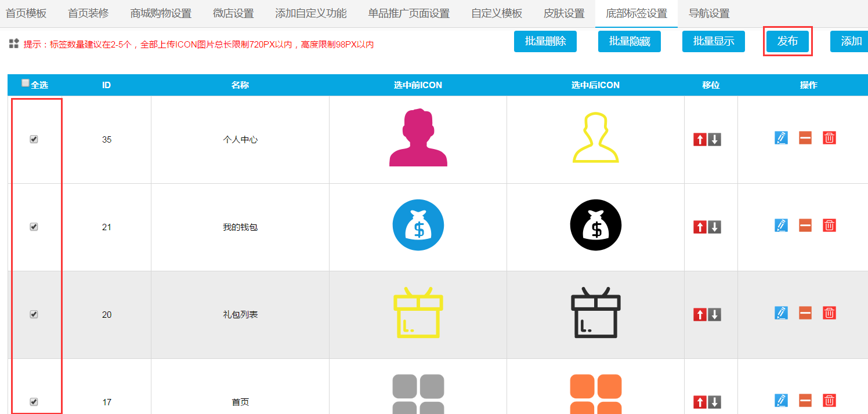Image resolution: width=868 pixels, height=414 pixels.
Task: Click the ID value 21
Action: point(107,227)
